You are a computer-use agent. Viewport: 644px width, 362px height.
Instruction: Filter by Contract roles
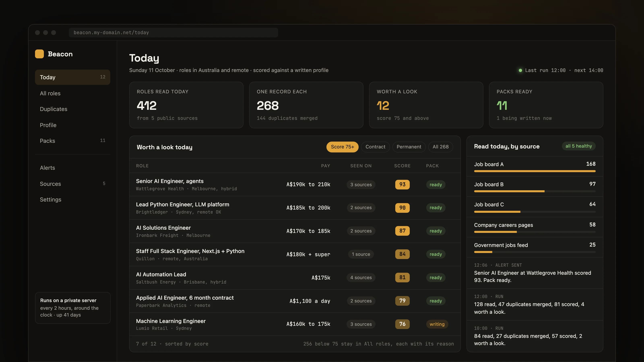[375, 147]
